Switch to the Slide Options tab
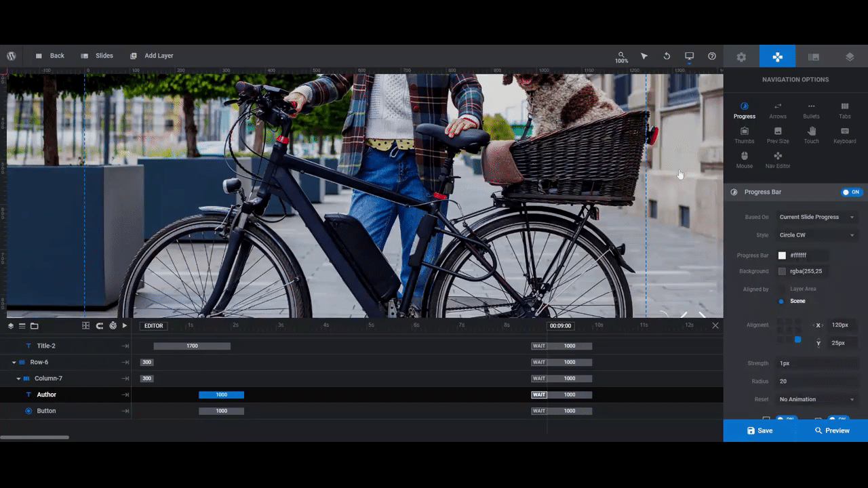This screenshot has height=488, width=868. 814,57
